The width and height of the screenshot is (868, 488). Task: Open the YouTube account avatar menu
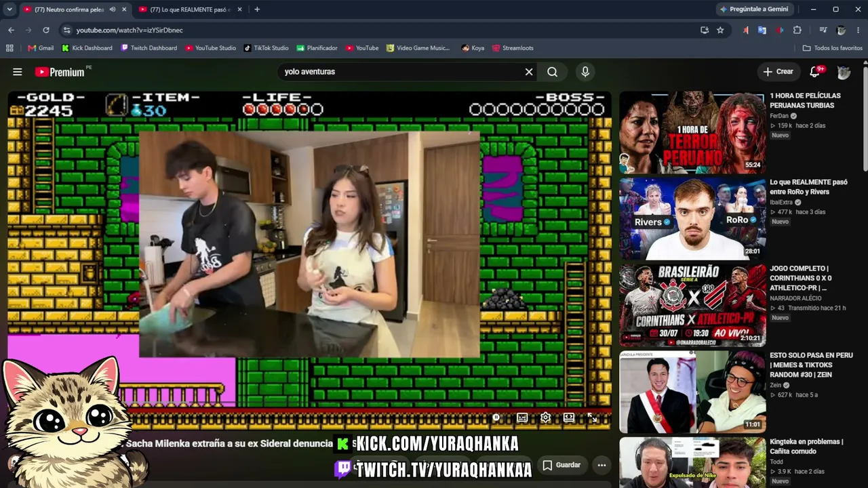[844, 72]
